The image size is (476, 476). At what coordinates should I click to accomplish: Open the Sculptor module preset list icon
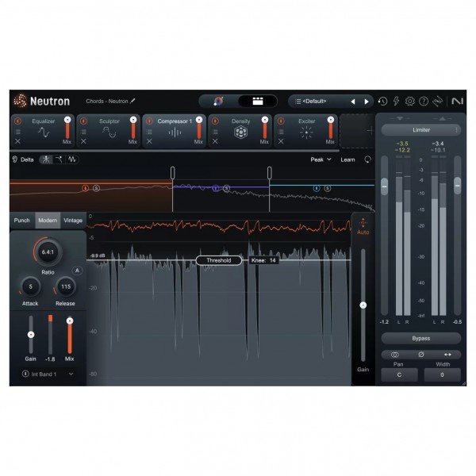[x=83, y=132]
